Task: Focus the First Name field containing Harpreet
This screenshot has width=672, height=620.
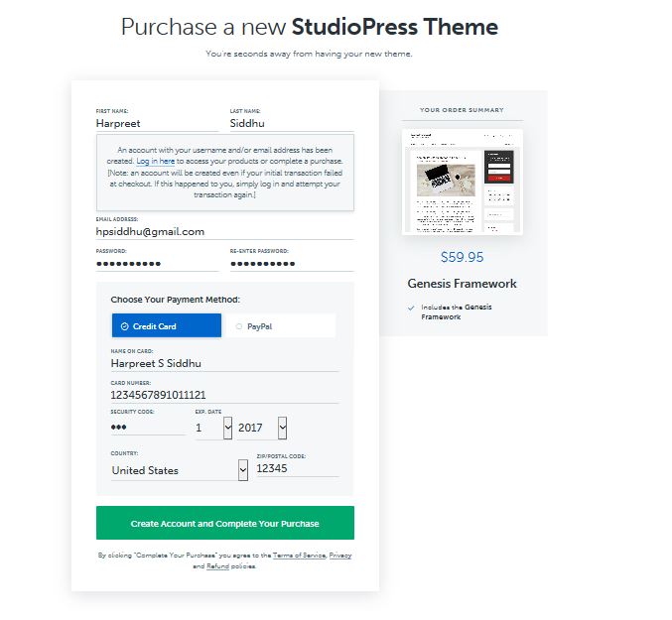Action: pos(157,124)
